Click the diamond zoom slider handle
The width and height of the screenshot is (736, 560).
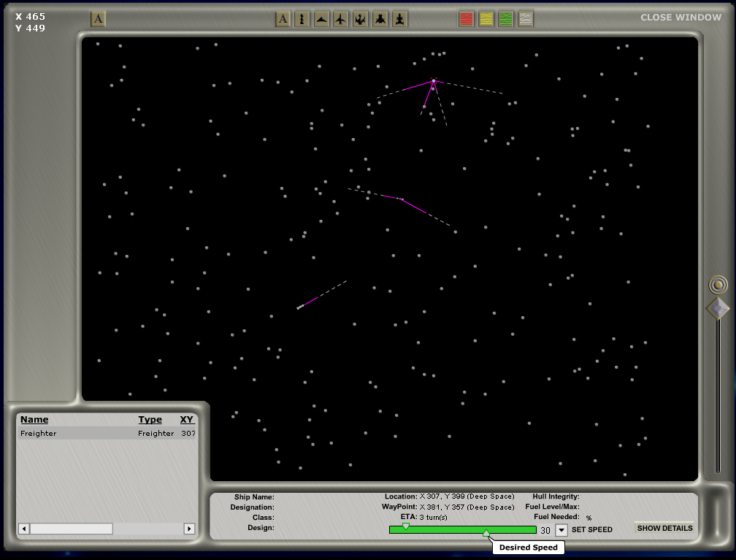tap(718, 309)
